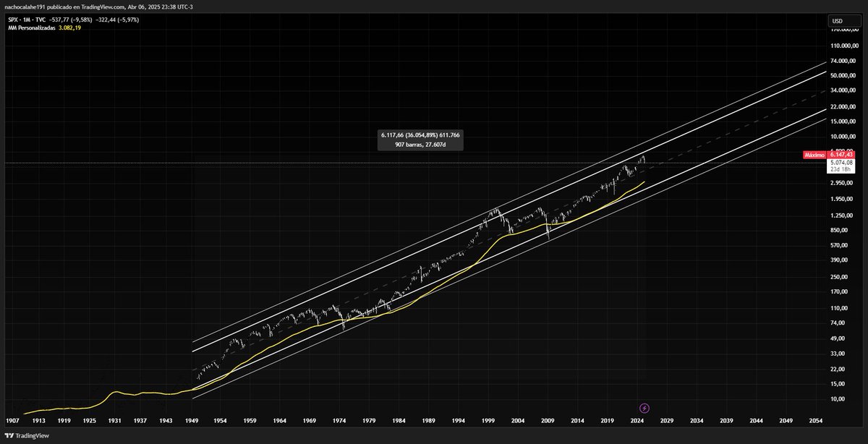Click the TradingView logo at bottom left
868x444 pixels.
coord(27,436)
